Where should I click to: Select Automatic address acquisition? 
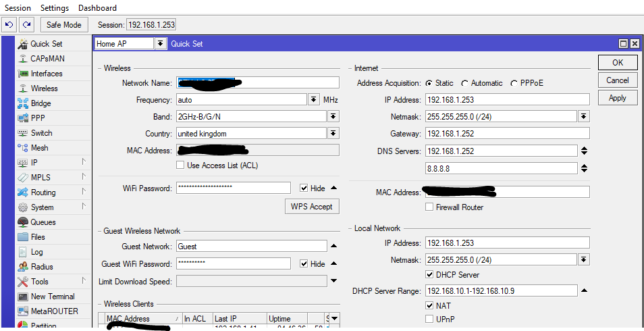[x=464, y=84]
